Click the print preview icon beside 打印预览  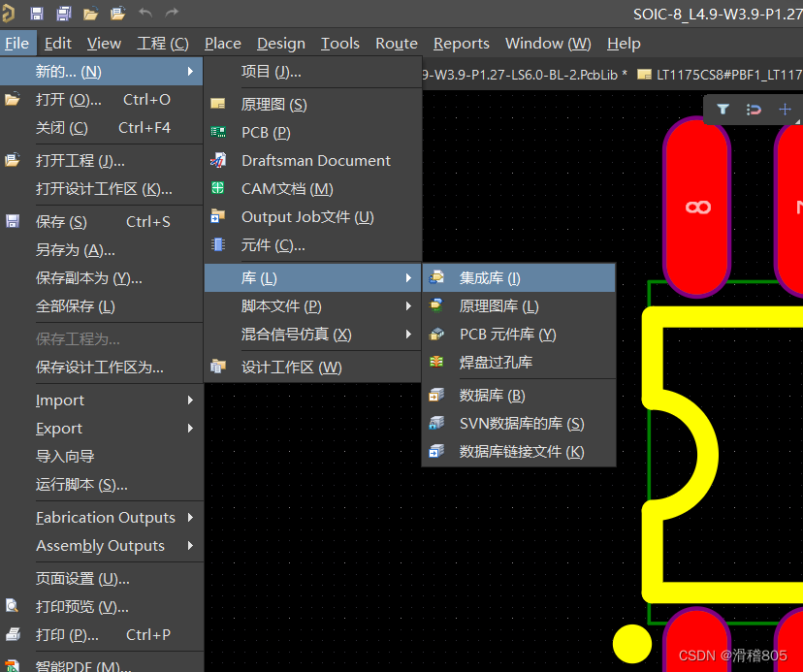[13, 606]
